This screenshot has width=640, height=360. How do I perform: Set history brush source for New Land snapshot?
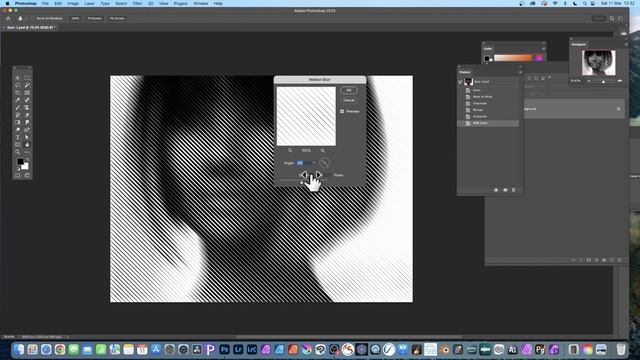point(460,82)
